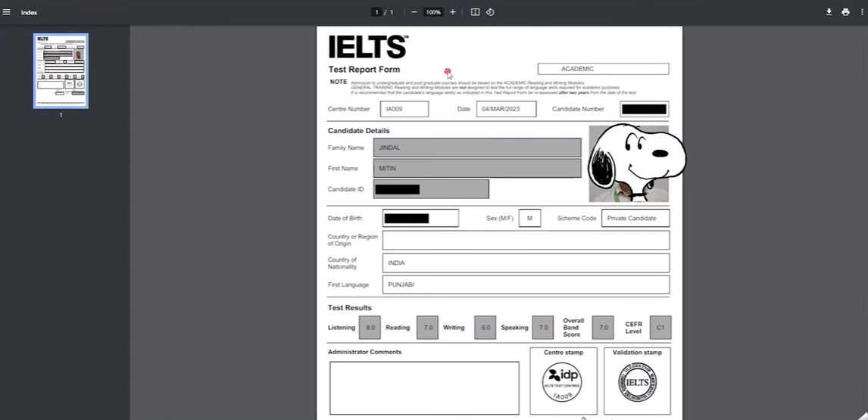
Task: Click the current page number field
Action: pyautogui.click(x=376, y=12)
